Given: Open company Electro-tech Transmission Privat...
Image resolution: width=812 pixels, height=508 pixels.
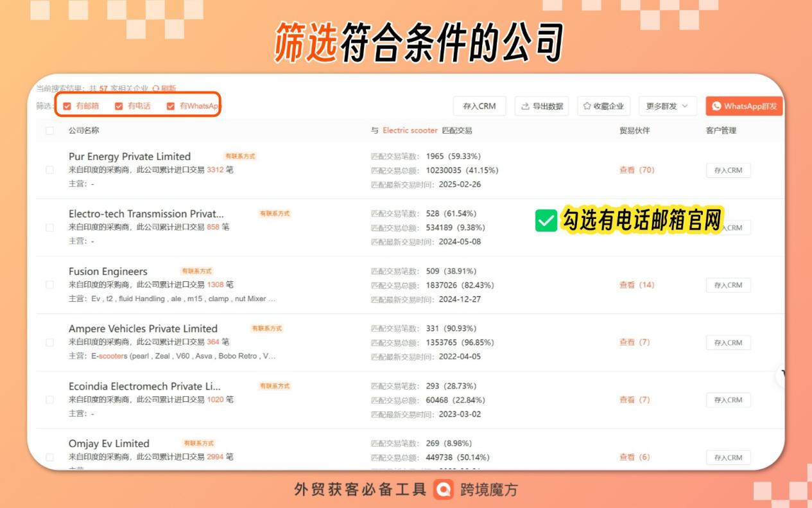Looking at the screenshot, I should click(146, 213).
